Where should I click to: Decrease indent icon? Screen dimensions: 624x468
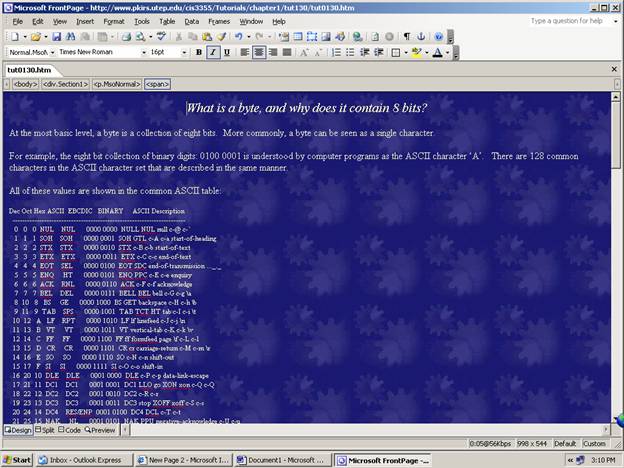pyautogui.click(x=364, y=53)
